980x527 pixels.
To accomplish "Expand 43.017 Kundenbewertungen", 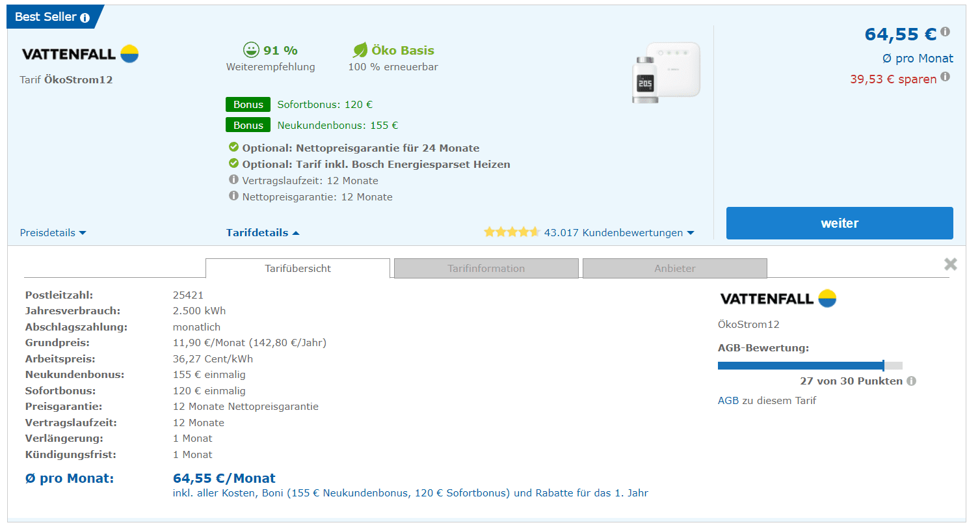I will 618,232.
